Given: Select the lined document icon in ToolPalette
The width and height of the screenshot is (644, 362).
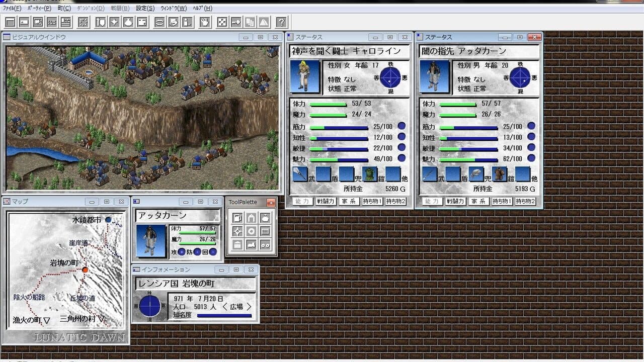Looking at the screenshot, I should 265,231.
